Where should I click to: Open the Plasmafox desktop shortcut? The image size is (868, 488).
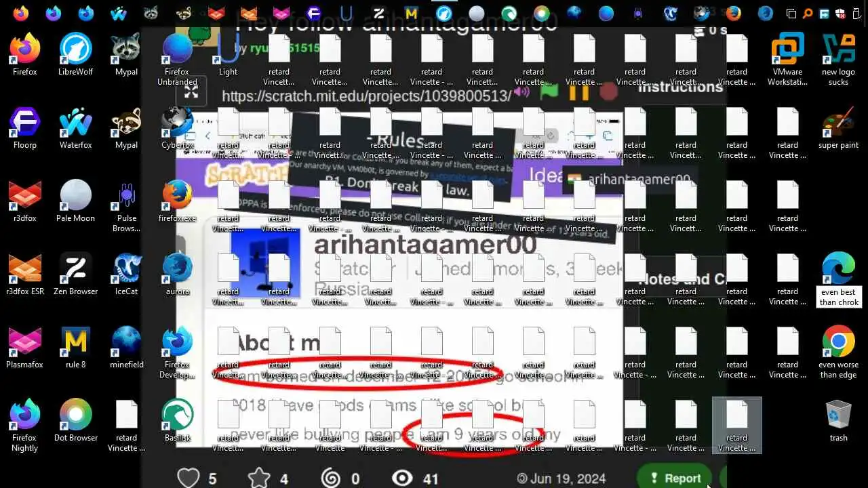(25, 347)
